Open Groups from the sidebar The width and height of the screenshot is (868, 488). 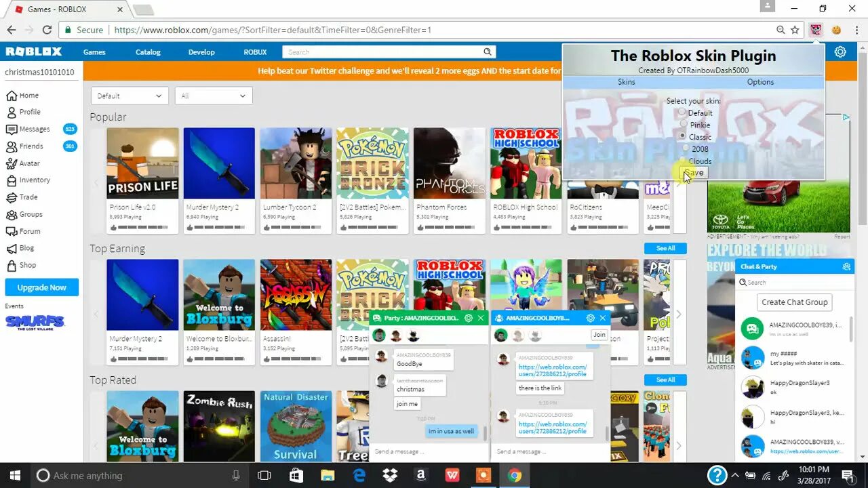(x=24, y=214)
